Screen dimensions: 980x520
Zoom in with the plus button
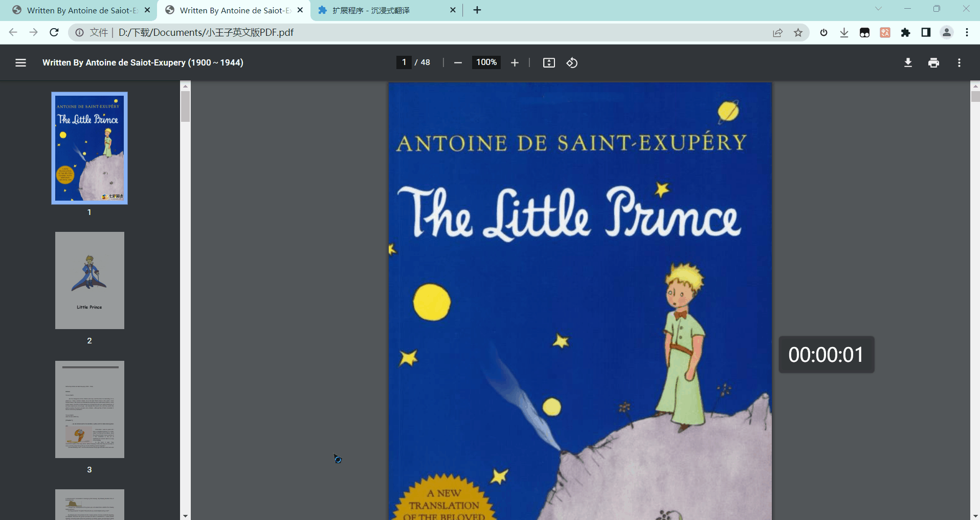coord(515,62)
